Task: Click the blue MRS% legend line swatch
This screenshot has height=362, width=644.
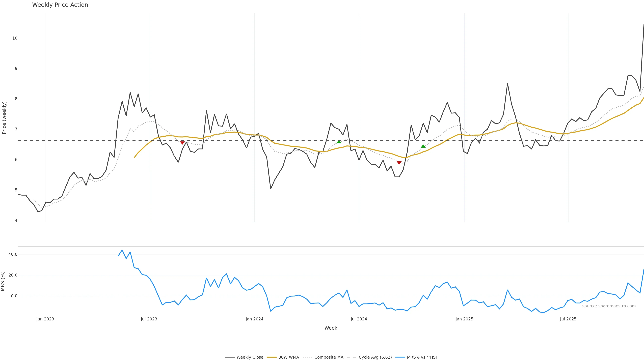Action: (x=400, y=357)
